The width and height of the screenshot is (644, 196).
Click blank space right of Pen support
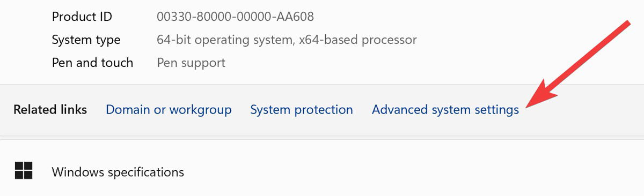pyautogui.click(x=376, y=63)
